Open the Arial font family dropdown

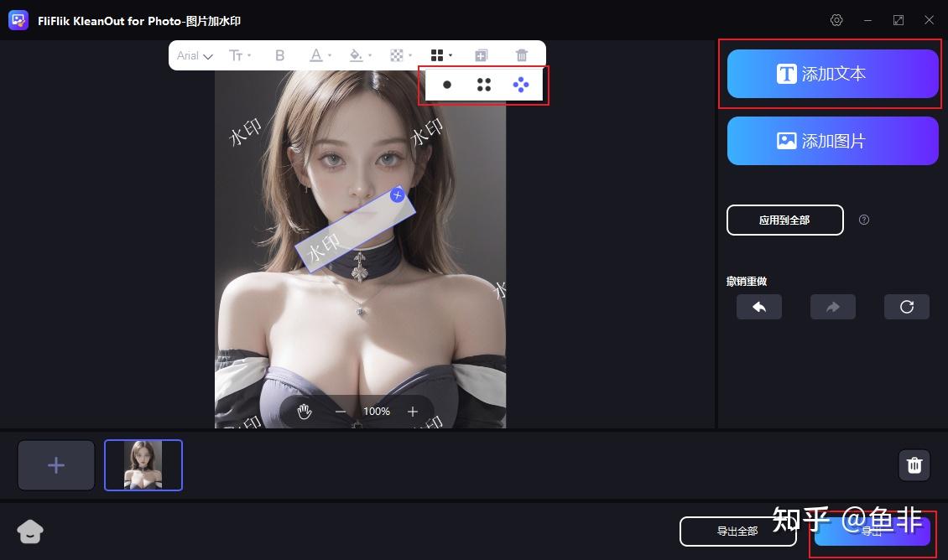point(195,55)
